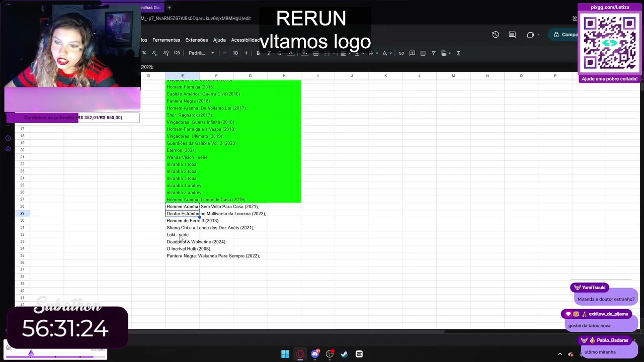Select cell 'Loki - serie'

(178, 235)
